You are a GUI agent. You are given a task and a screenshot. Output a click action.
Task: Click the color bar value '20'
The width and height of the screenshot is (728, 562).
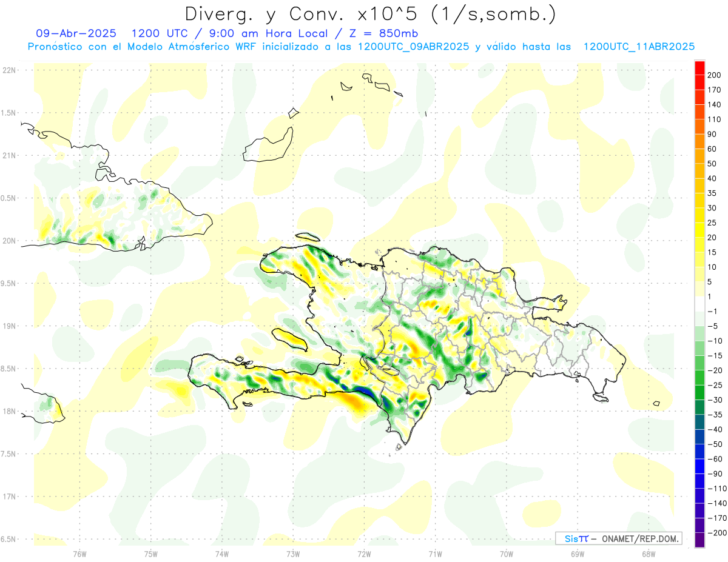[x=712, y=238]
